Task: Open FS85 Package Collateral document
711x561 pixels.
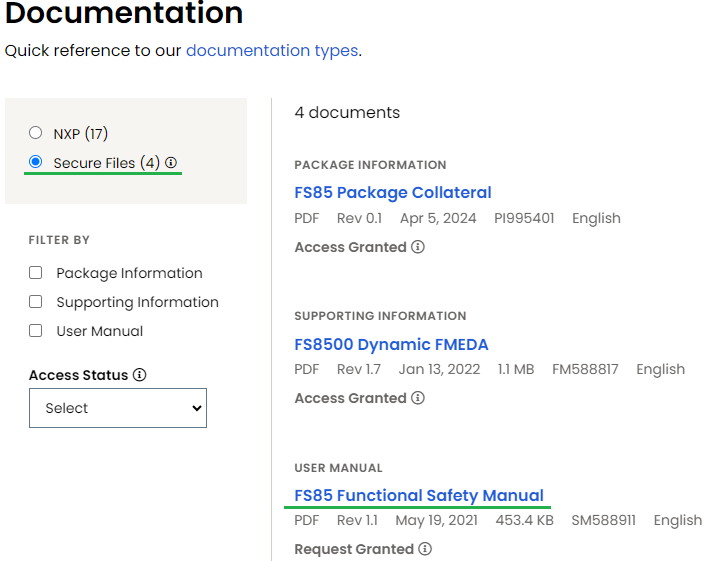Action: point(393,192)
